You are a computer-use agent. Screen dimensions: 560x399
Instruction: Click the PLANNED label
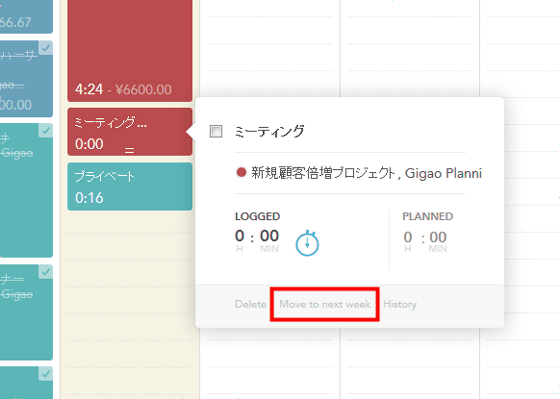428,216
